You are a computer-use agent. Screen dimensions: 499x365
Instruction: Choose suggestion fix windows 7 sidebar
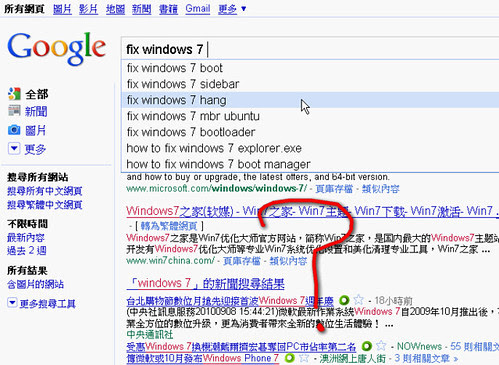point(310,84)
